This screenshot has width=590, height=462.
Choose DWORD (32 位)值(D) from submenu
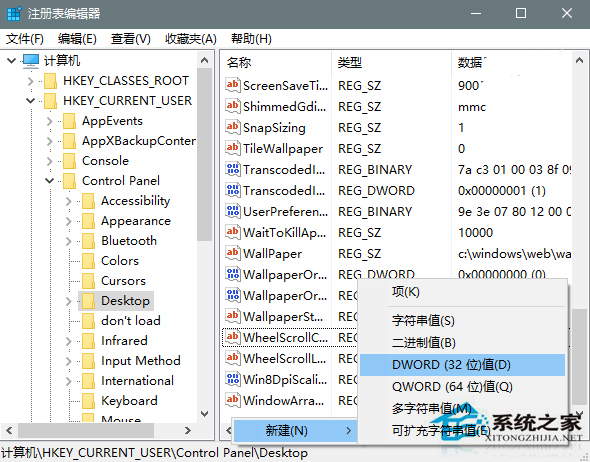tap(462, 365)
